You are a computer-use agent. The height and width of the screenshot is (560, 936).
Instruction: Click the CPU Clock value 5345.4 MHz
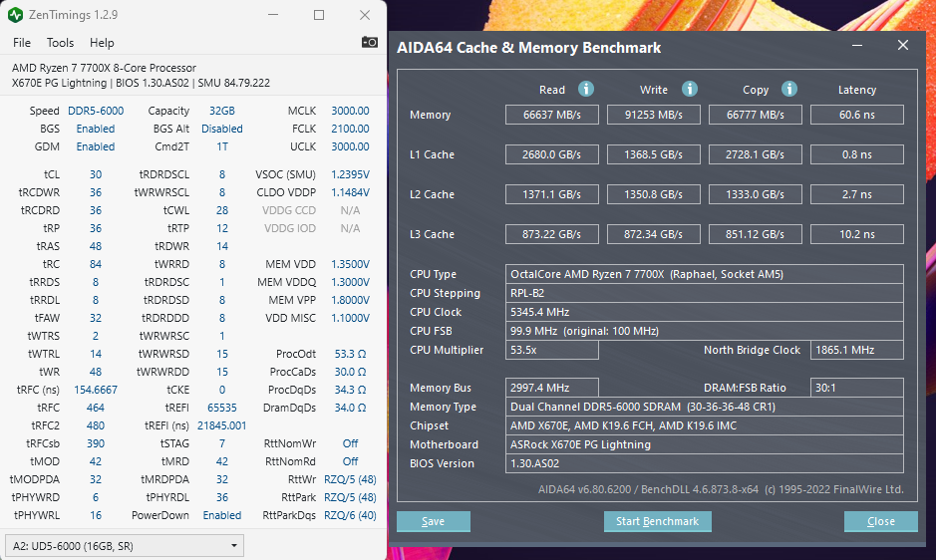point(705,312)
